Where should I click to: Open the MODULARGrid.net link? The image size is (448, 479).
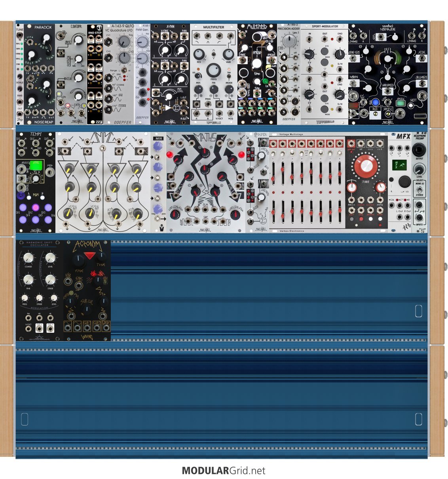(224, 471)
